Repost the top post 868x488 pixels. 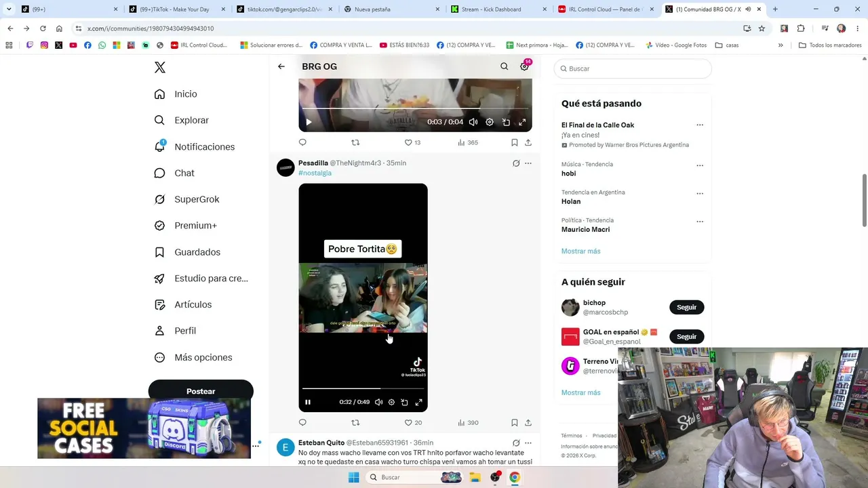[355, 142]
